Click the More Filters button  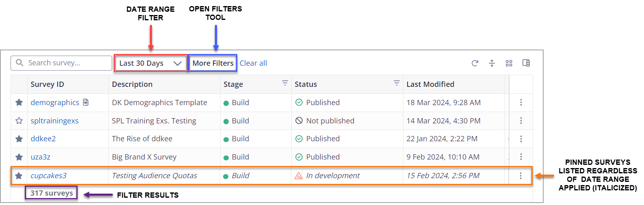click(x=213, y=63)
